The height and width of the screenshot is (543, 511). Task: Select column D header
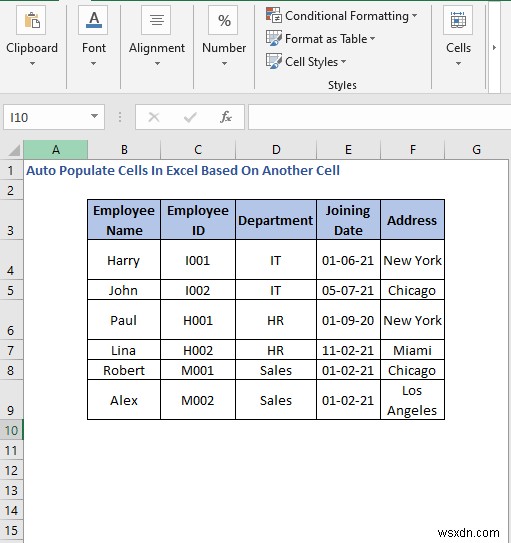[276, 150]
